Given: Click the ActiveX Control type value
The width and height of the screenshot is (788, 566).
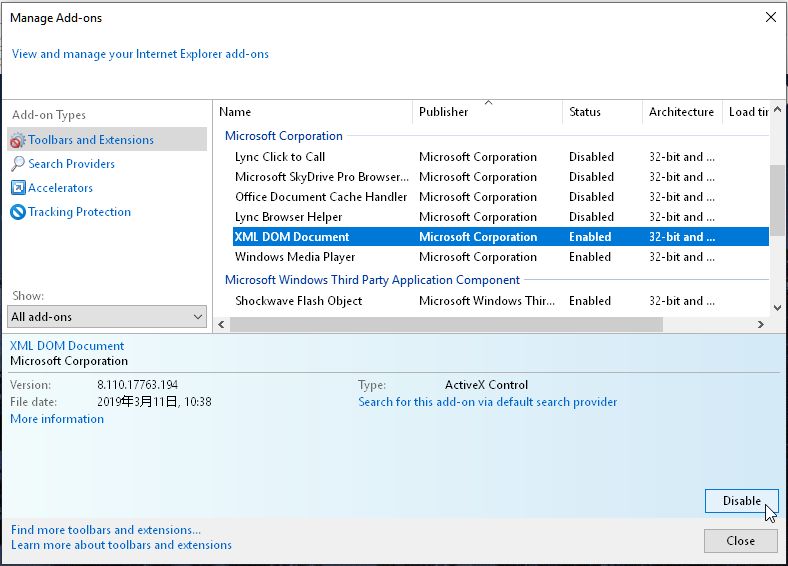Looking at the screenshot, I should [x=486, y=385].
